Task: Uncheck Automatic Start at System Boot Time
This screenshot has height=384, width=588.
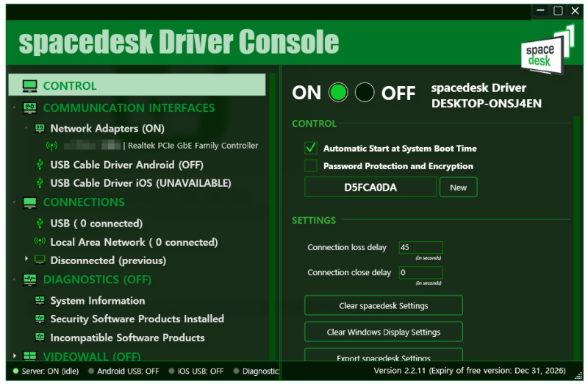Action: (310, 148)
